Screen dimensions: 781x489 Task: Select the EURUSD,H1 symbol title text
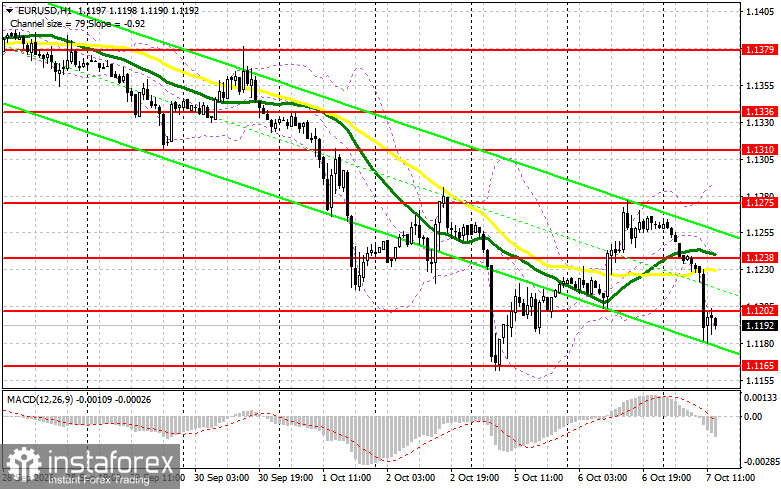click(45, 10)
